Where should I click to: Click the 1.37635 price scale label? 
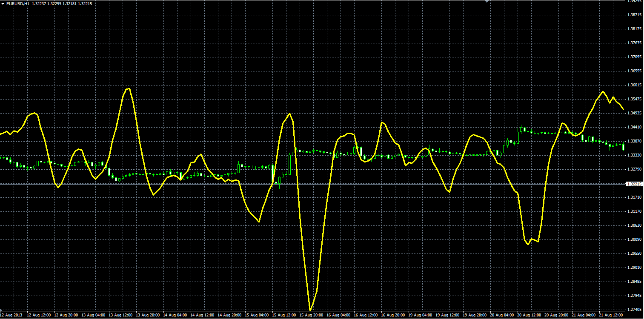click(x=634, y=43)
